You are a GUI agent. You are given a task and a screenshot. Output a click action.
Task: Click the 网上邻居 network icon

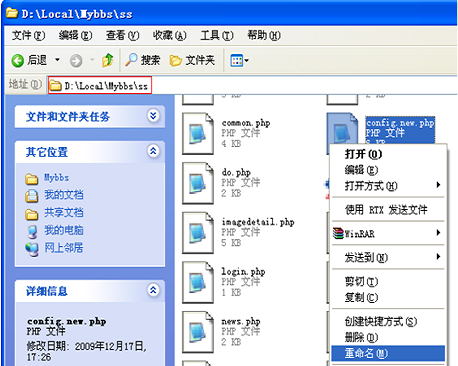[x=32, y=249]
